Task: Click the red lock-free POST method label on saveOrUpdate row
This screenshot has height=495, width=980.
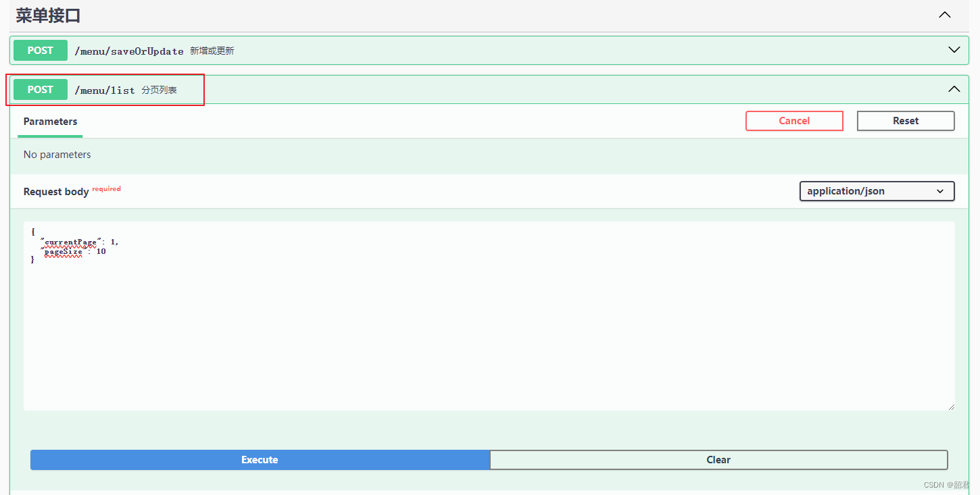Action: 39,50
